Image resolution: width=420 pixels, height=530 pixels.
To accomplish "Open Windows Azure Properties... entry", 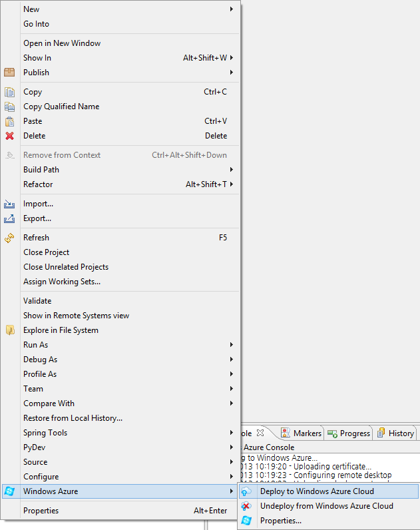I will pos(328,521).
